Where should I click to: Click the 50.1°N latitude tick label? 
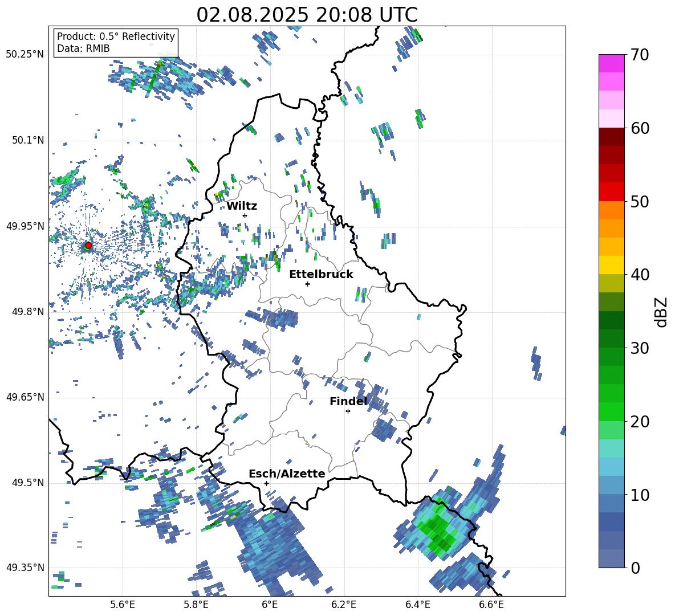coord(28,140)
